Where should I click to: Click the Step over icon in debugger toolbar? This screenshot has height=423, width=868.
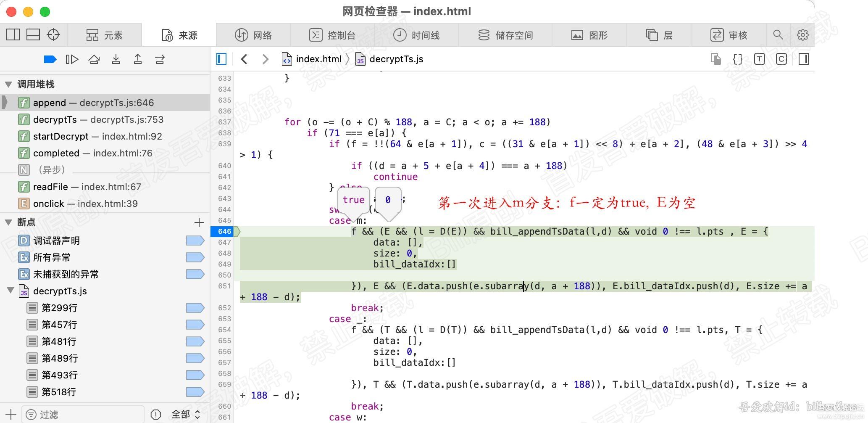pyautogui.click(x=94, y=59)
